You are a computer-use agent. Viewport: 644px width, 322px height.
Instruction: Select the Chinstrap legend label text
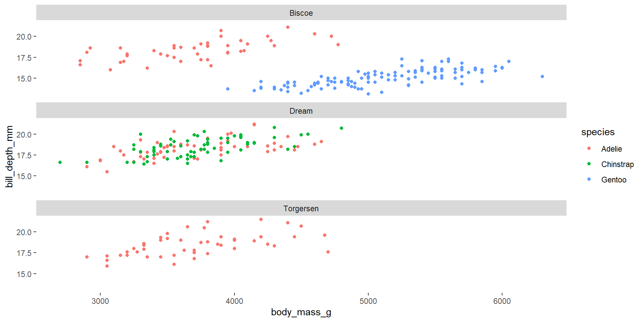[617, 164]
